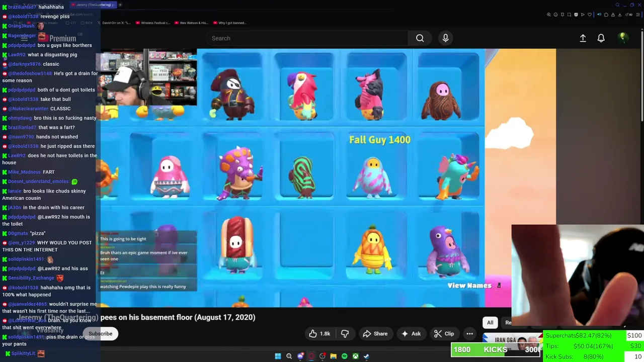
Task: Open File Explorer from taskbar
Action: point(333,356)
